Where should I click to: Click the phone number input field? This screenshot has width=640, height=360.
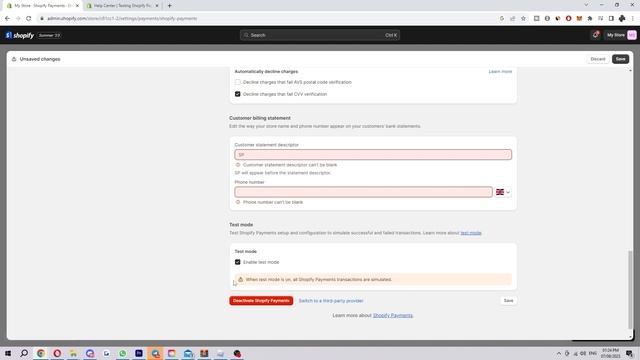click(363, 192)
